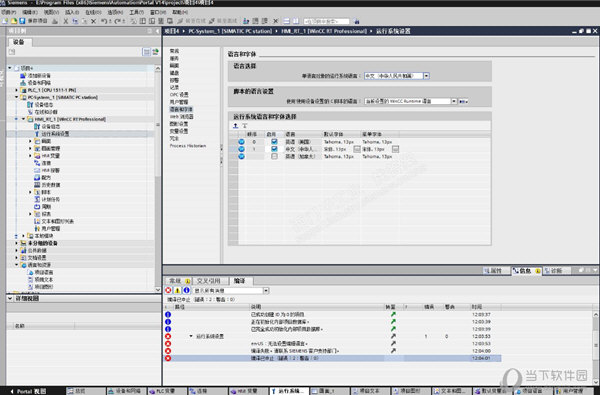Expand the PLC_1 [CPU 1511-1 PN] node

pyautogui.click(x=16, y=90)
